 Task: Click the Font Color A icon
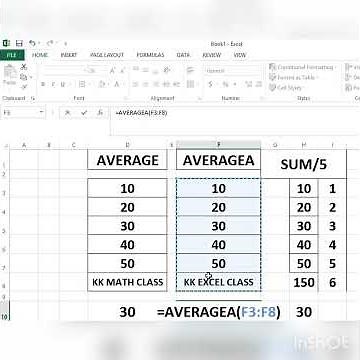pos(116,85)
